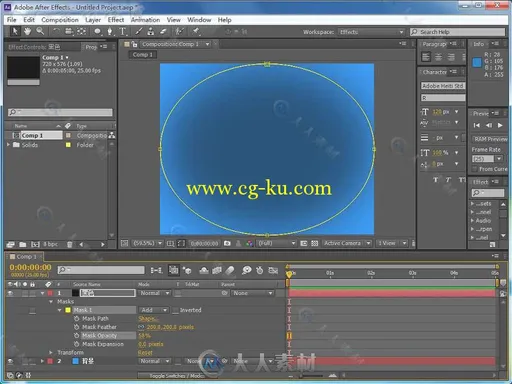Click Reset next to Transform
This screenshot has height=384, width=512.
(x=145, y=353)
